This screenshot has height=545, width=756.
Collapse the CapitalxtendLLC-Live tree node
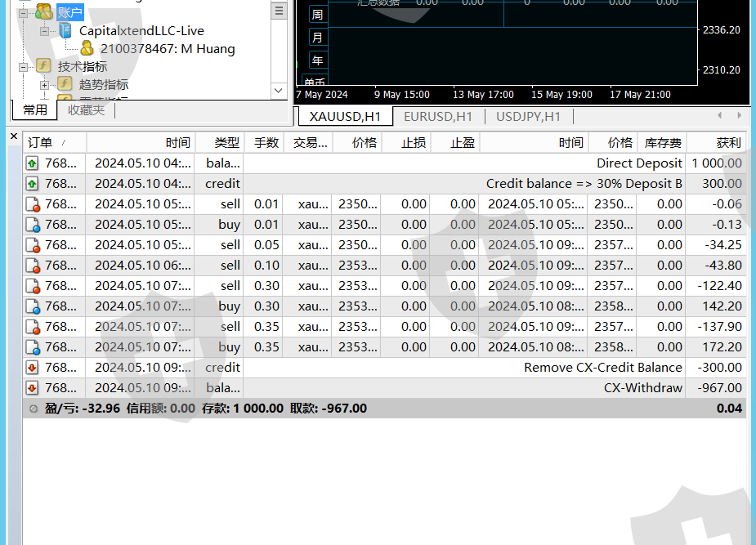point(44,31)
